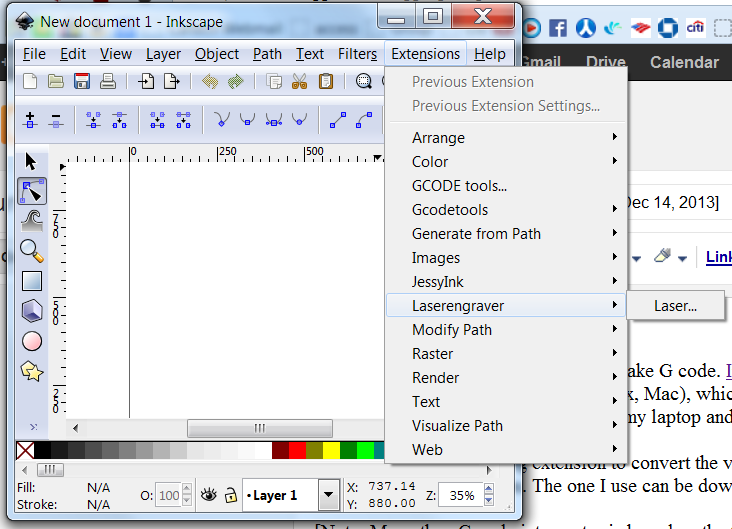Toggle the Layer 1 lock icon
Image resolution: width=732 pixels, height=529 pixels.
point(230,494)
